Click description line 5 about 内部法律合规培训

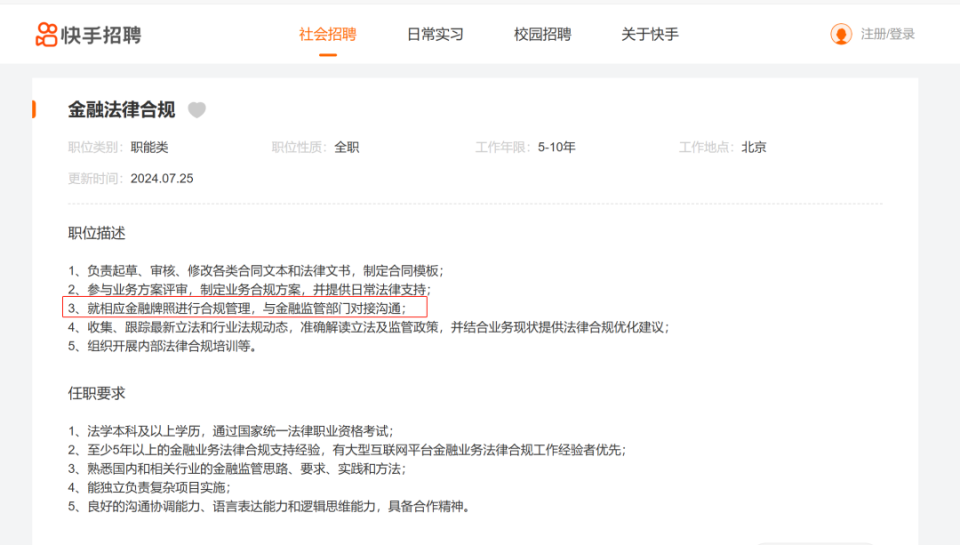162,346
